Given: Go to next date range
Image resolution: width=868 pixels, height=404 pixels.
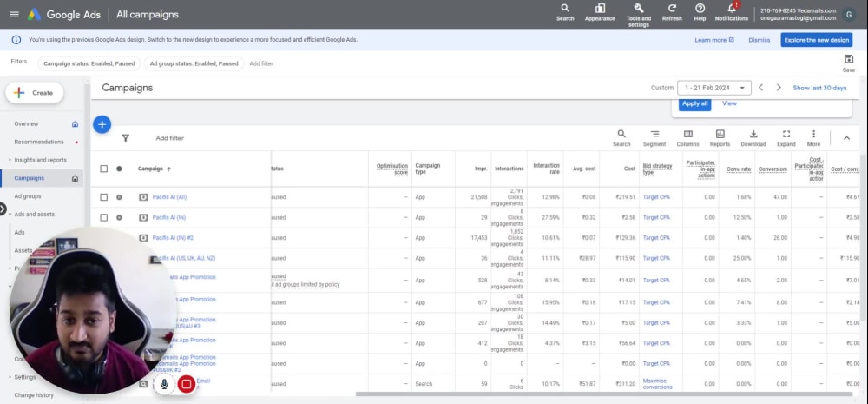Looking at the screenshot, I should pos(779,88).
